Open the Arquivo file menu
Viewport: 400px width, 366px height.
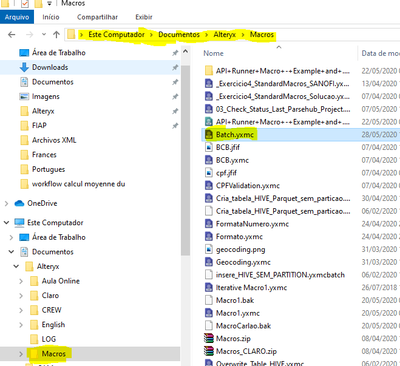pos(17,17)
